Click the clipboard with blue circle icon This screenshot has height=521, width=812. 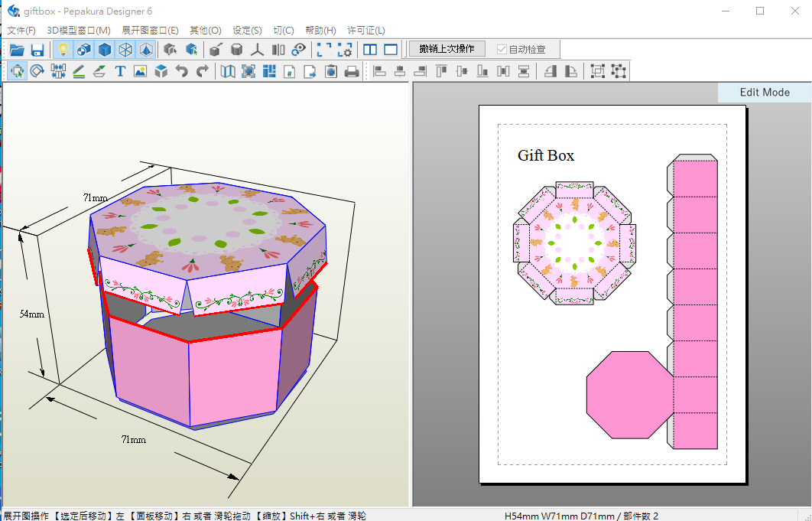[331, 71]
